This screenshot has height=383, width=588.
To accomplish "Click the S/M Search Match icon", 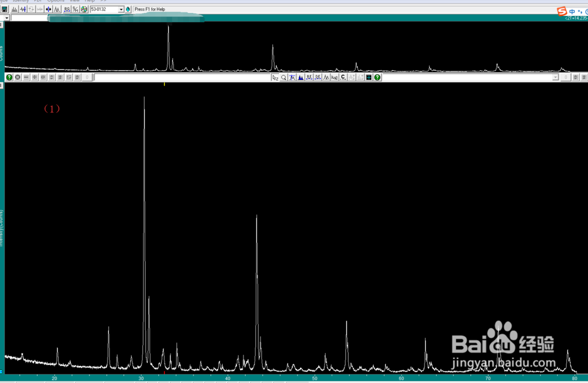I will [75, 9].
